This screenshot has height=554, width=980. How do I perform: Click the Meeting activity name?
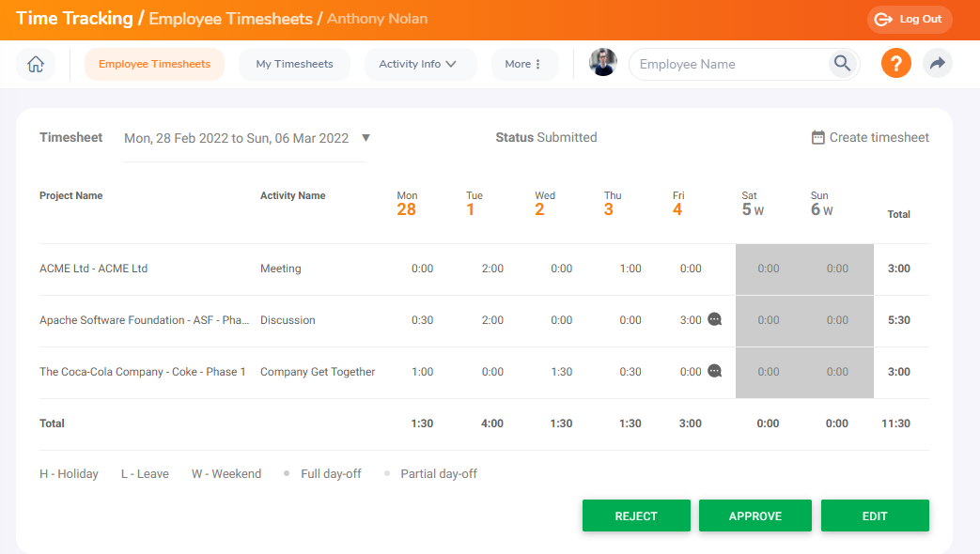point(281,269)
